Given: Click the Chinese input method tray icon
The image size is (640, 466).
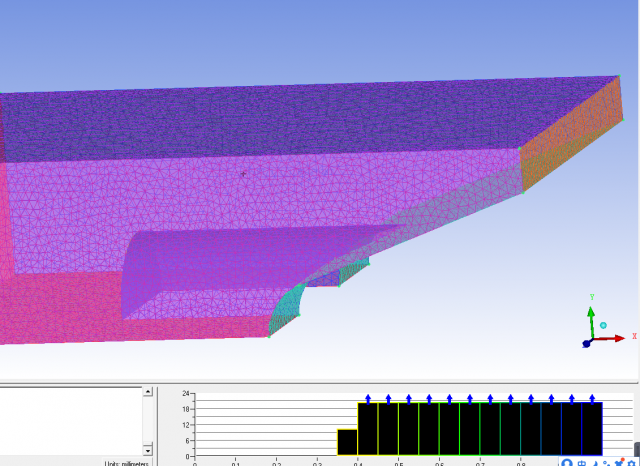Looking at the screenshot, I should [581, 463].
